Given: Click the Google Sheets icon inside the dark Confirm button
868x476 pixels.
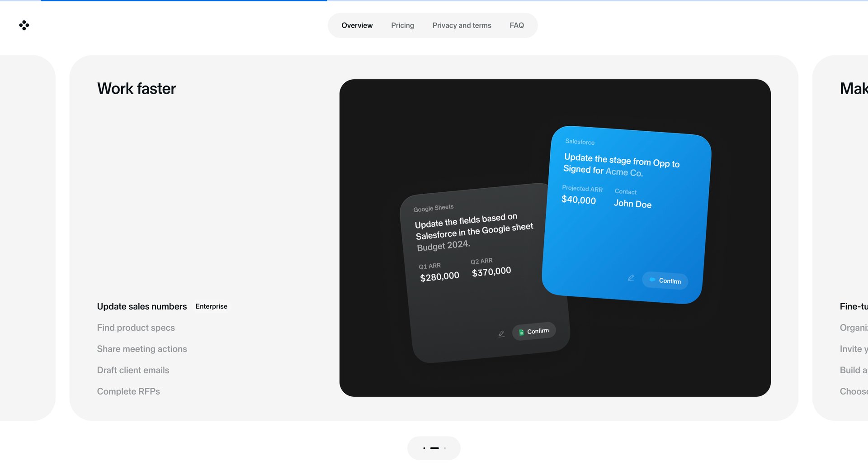Looking at the screenshot, I should click(x=521, y=331).
